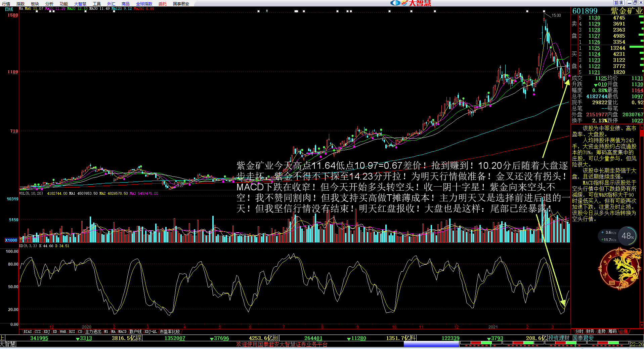Open the 工具 menu
This screenshot has height=349, width=644.
97,4
